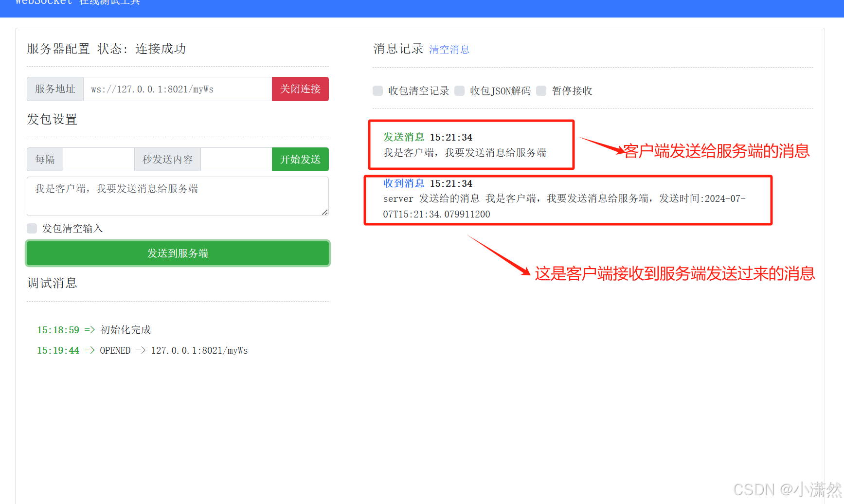Viewport: 844px width, 504px height.
Task: Click the timestamp 15:19:44
Action: tap(58, 350)
